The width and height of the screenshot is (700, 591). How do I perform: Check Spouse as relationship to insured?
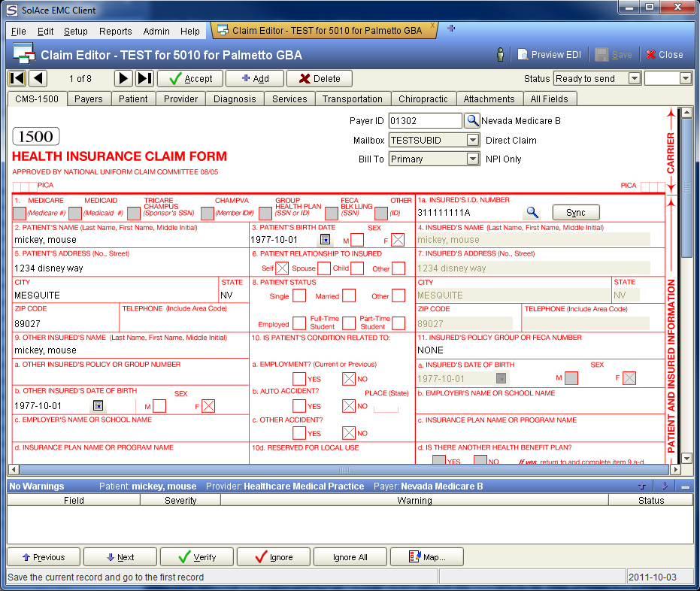click(x=324, y=268)
